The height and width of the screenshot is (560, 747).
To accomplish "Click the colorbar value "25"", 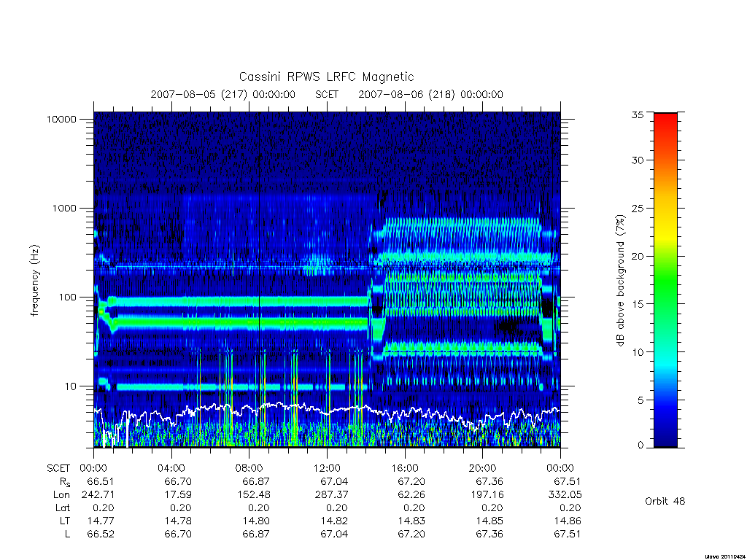I will [637, 208].
